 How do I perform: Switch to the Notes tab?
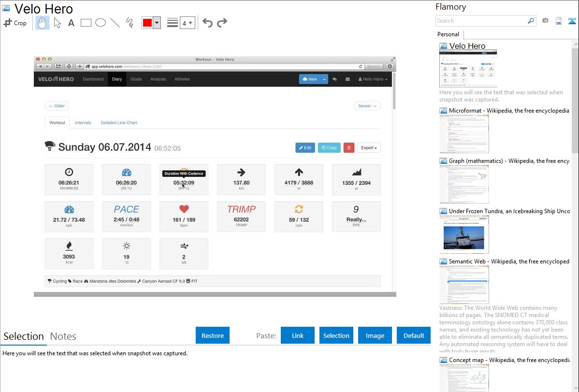pos(63,336)
